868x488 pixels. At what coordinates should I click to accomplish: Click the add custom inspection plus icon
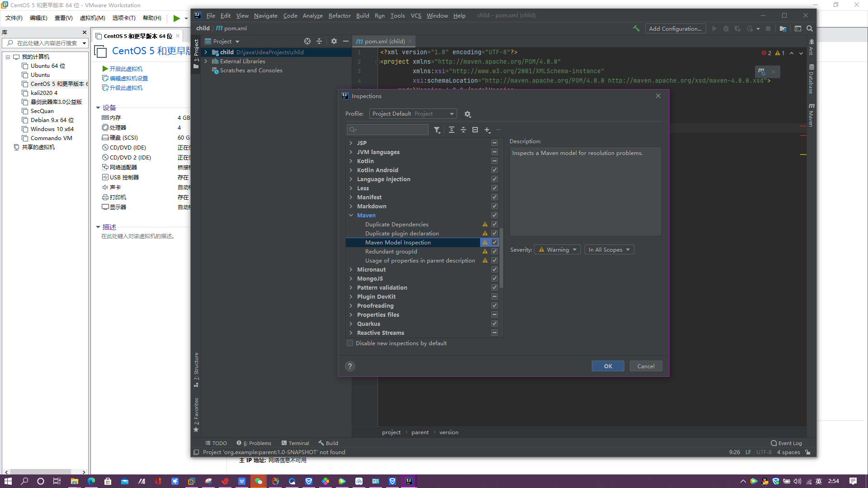(487, 130)
